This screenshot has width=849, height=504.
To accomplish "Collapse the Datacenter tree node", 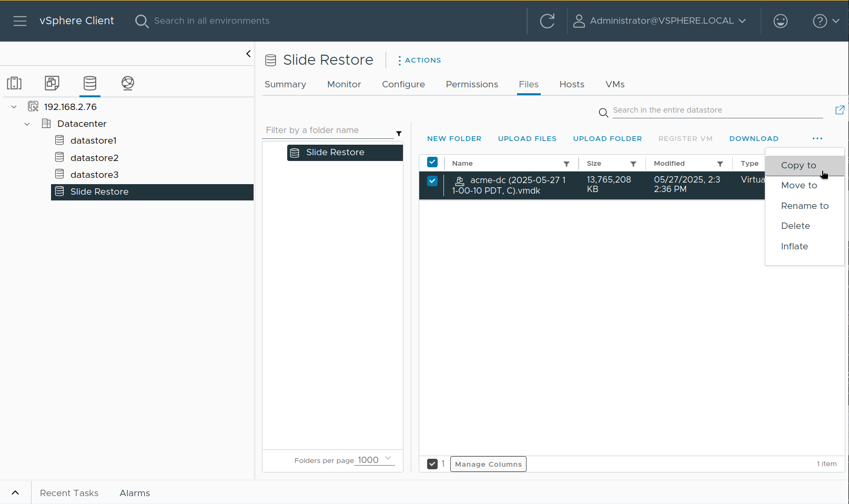I will [x=27, y=124].
